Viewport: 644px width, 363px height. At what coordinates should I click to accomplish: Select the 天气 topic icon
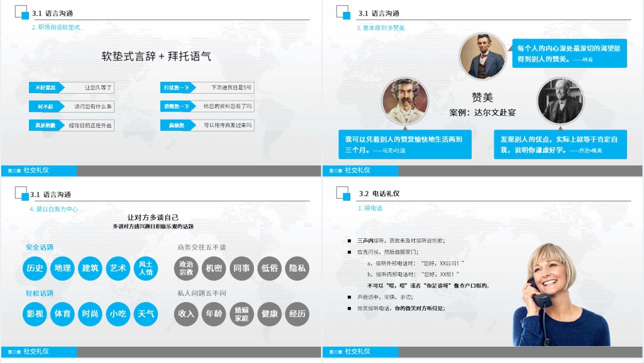pyautogui.click(x=145, y=315)
